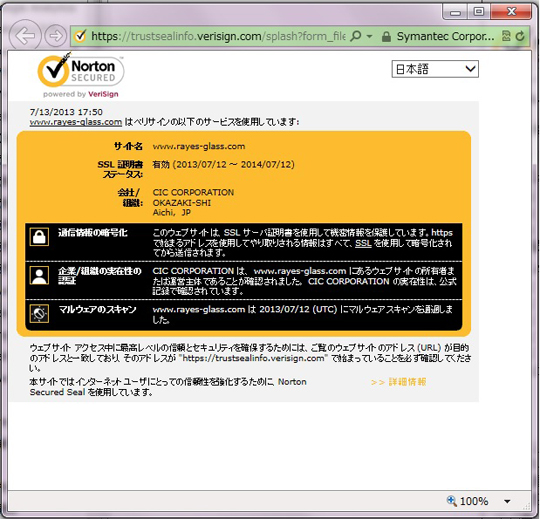
Task: Open the underlined www.rayes-glass.com link
Action: coord(76,122)
